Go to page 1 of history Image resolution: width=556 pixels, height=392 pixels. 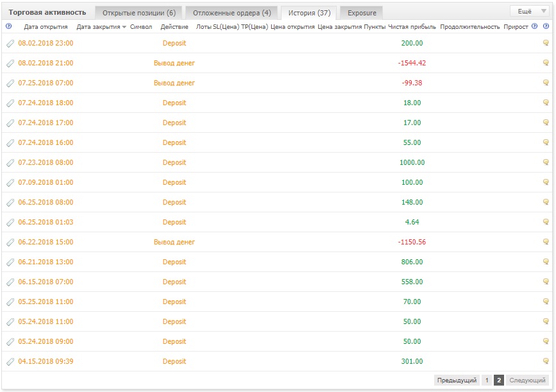(x=487, y=380)
